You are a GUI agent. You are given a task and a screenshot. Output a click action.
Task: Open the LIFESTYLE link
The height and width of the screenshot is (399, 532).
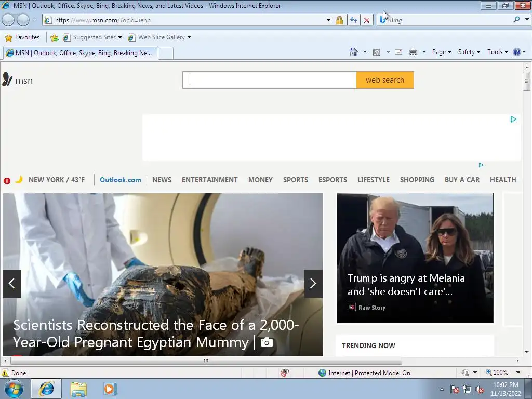[374, 180]
